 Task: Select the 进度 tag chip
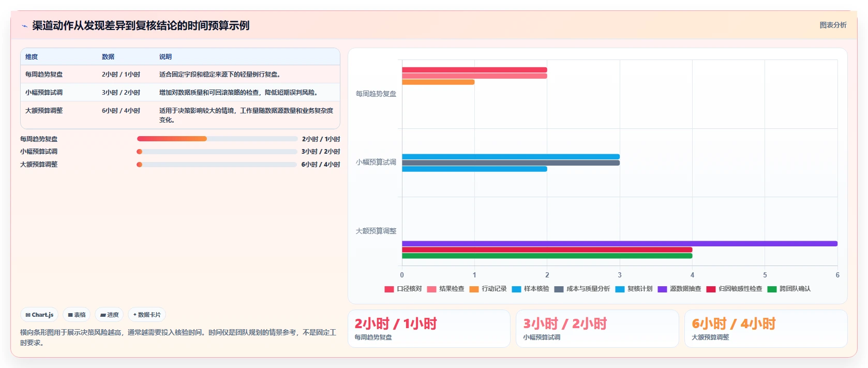pos(109,315)
